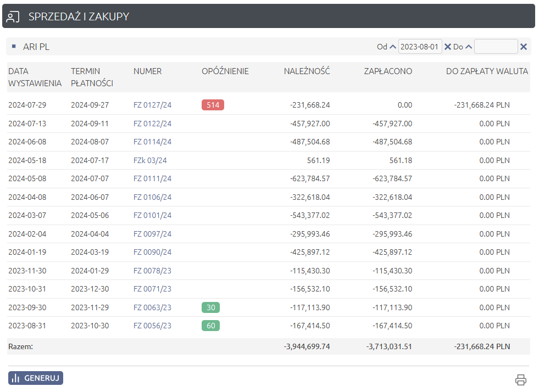Click the green 60 delay badge
539x392 pixels.
(210, 326)
